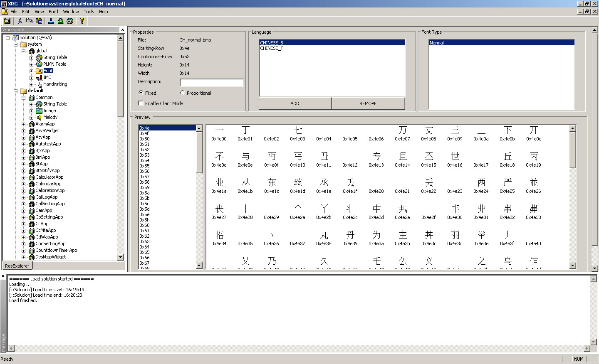Click the Copy toolbar icon
This screenshot has width=599, height=364.
tap(29, 21)
